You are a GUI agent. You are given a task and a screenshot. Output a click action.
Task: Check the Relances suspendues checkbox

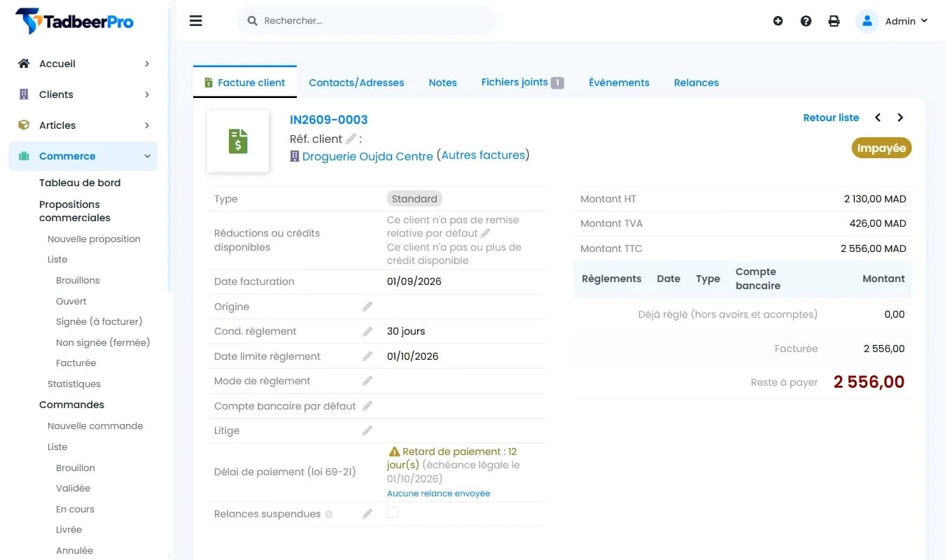[392, 512]
